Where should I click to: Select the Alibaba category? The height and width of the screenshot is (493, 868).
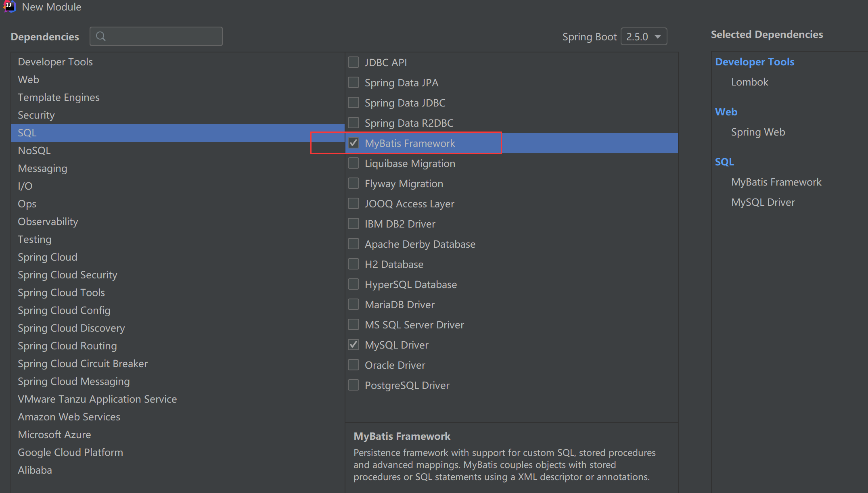178,470
